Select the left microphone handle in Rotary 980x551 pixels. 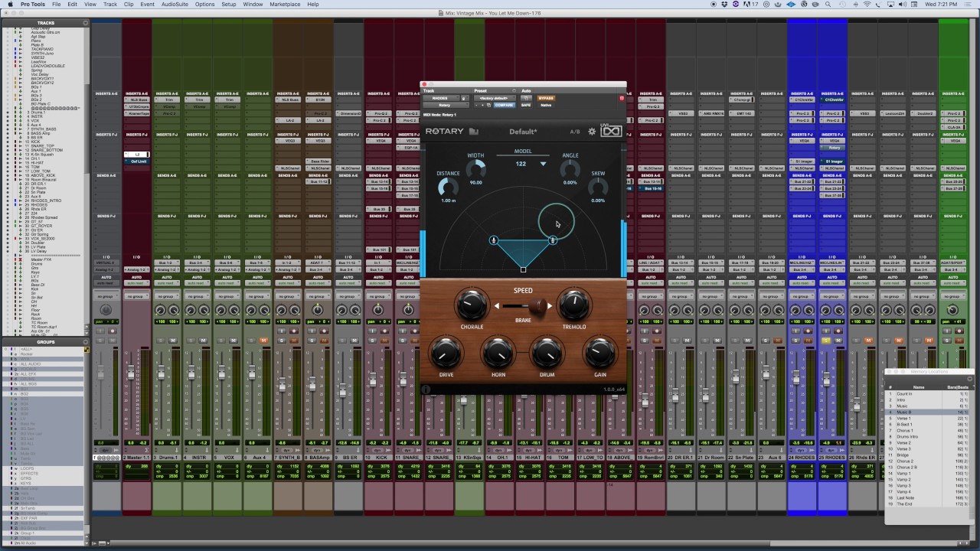click(494, 240)
